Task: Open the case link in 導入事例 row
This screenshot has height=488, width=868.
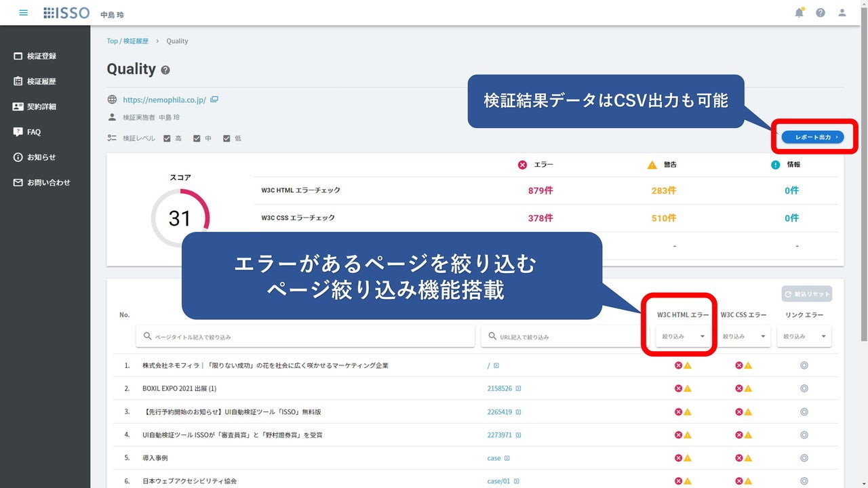Action: [x=494, y=458]
